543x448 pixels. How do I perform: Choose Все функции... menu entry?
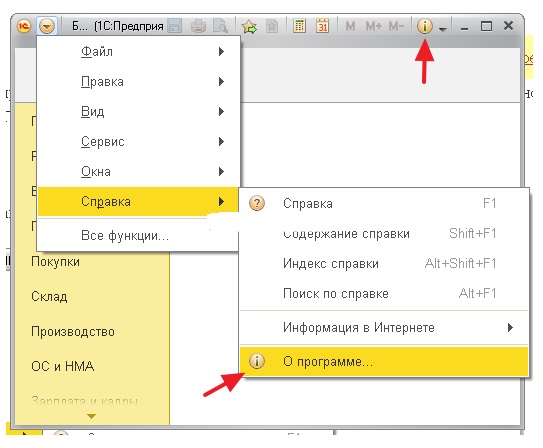click(138, 235)
